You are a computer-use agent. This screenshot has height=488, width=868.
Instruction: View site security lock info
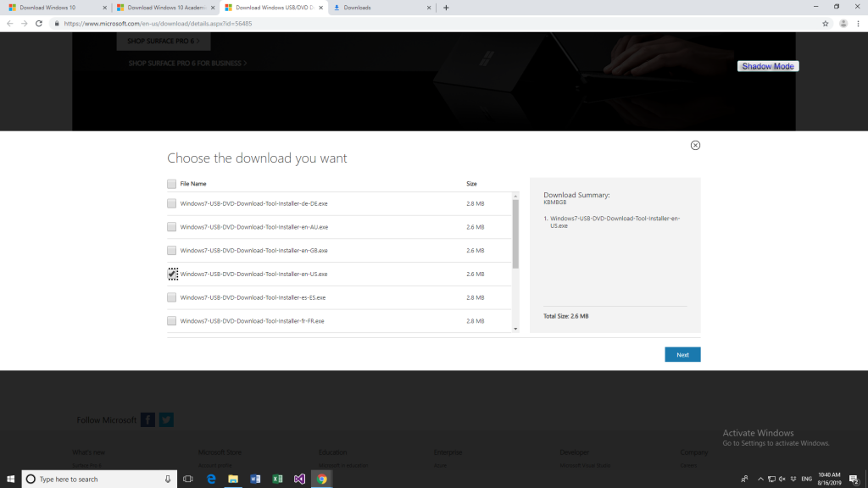pyautogui.click(x=57, y=23)
